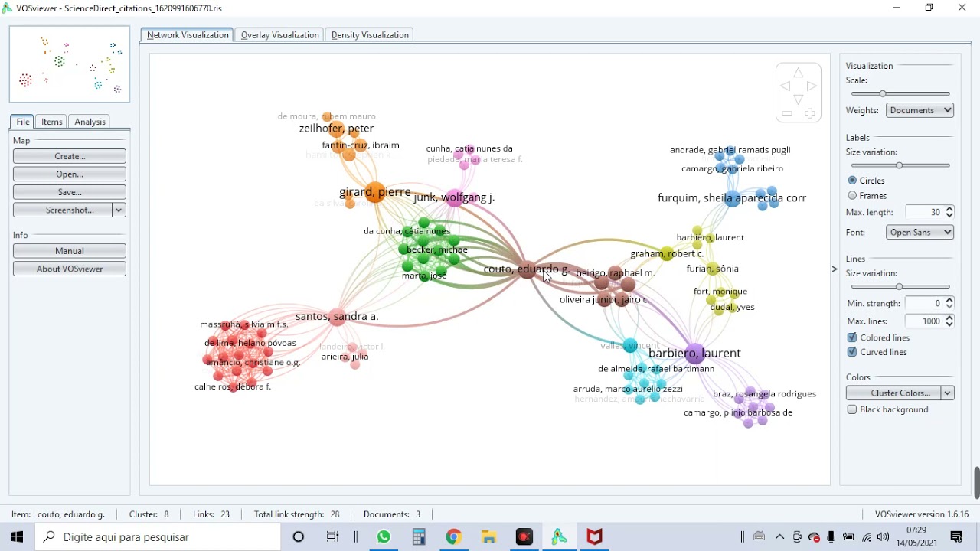Select the girard, pierre node
The height and width of the screenshot is (551, 980).
[x=375, y=191]
